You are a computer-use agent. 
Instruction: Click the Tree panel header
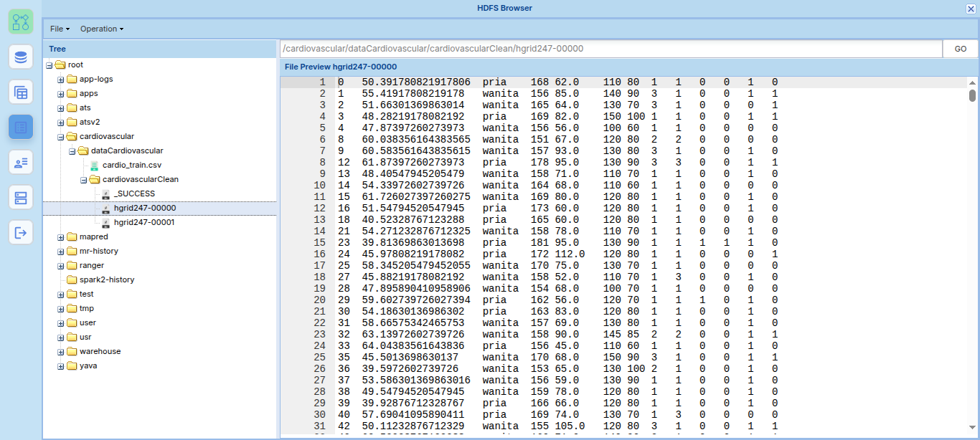160,49
